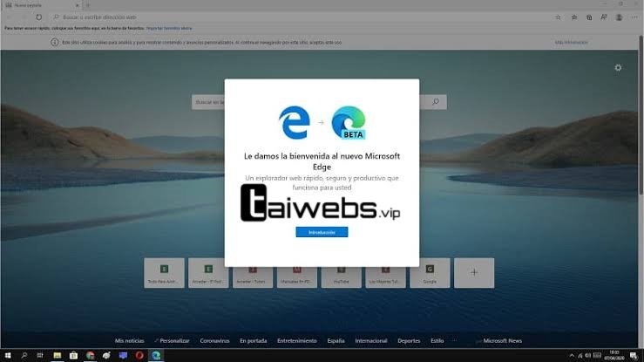Open the Internacional news tab
Viewport: 644px width, 362px height.
point(371,341)
